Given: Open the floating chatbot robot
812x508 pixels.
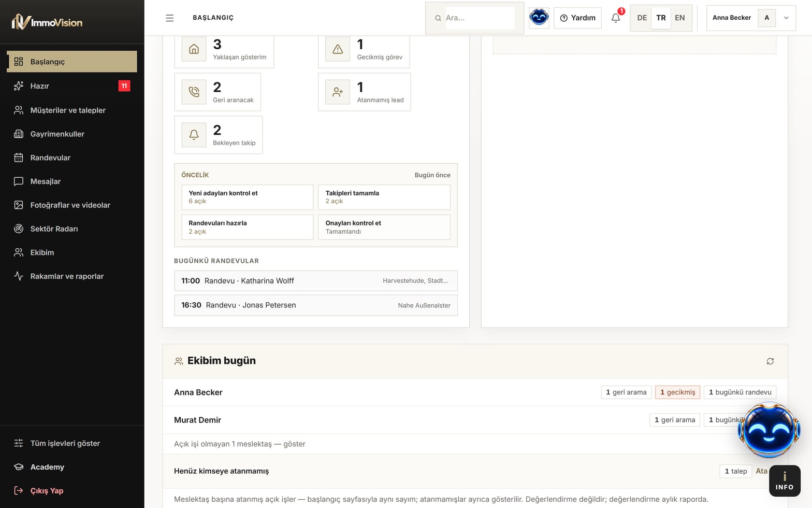Looking at the screenshot, I should 769,430.
